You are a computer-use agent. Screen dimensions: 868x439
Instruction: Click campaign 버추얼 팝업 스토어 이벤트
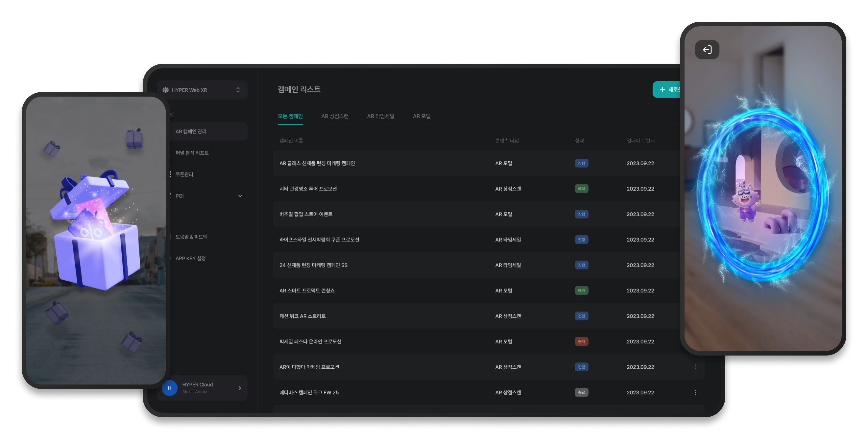click(x=306, y=215)
